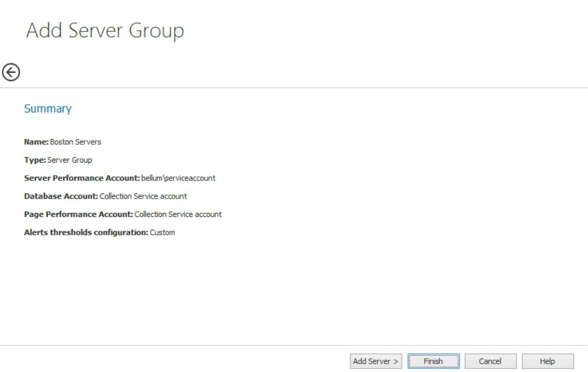Open Help from the wizard footer
The image size is (588, 372).
(x=547, y=361)
